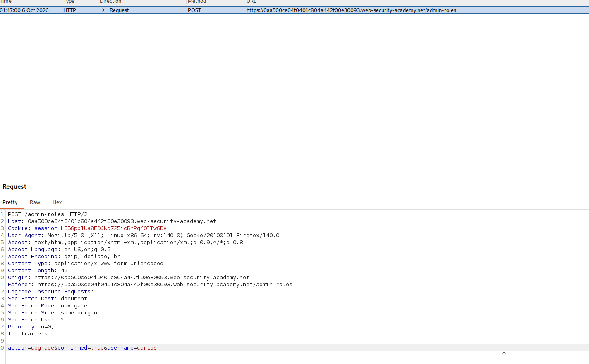Viewport: 589px width, 364px height.
Task: Click the 'Sec-Fetch-Mode: navigate' line
Action: tap(48, 306)
